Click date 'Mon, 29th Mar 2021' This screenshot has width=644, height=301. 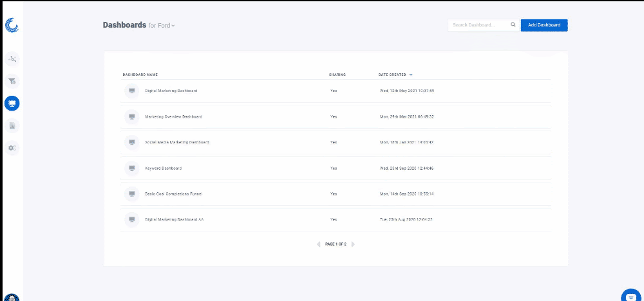pos(406,116)
